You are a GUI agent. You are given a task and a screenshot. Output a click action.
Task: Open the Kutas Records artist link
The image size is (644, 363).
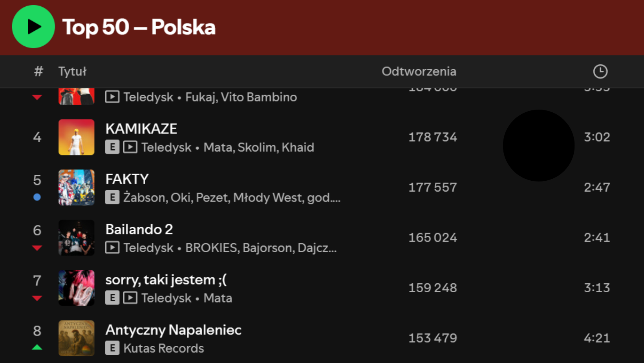(x=164, y=348)
